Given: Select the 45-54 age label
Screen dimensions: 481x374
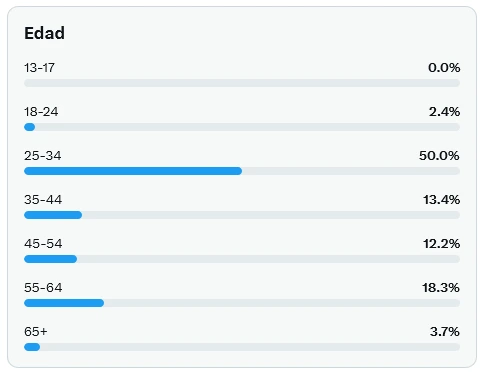Looking at the screenshot, I should [43, 244].
